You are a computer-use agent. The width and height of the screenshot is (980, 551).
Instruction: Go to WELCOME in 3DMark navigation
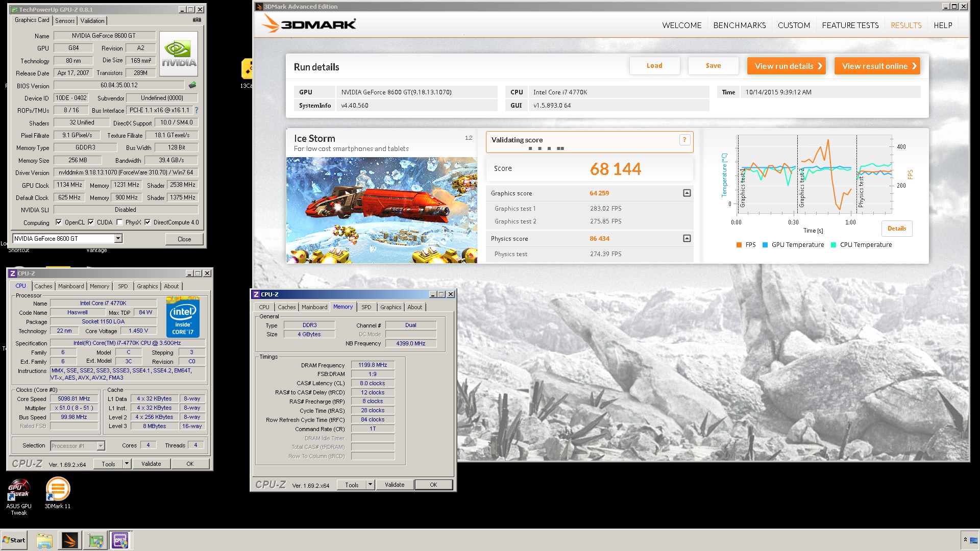(682, 26)
